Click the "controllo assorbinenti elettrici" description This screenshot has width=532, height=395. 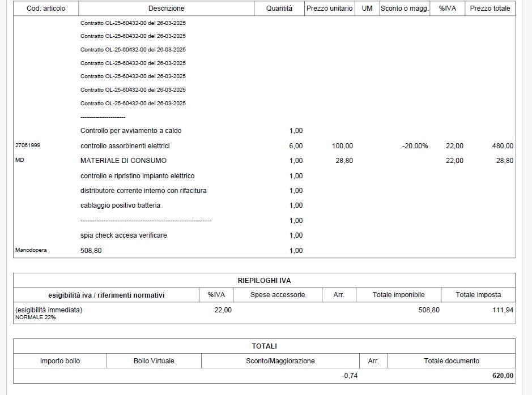point(125,146)
